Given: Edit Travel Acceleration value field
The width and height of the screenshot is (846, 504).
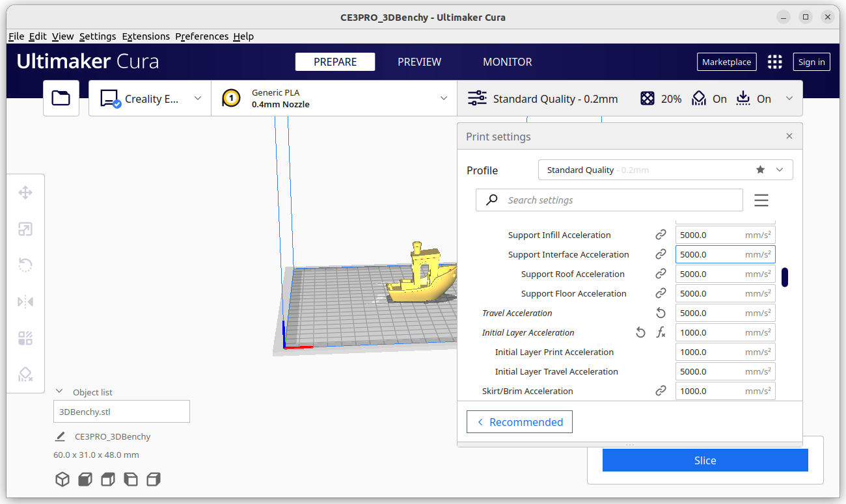Looking at the screenshot, I should pos(726,313).
